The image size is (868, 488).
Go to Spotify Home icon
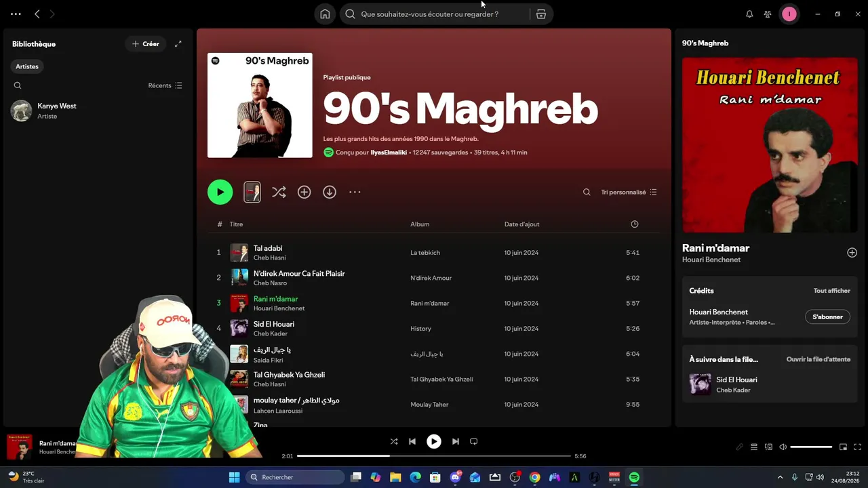[x=325, y=14]
